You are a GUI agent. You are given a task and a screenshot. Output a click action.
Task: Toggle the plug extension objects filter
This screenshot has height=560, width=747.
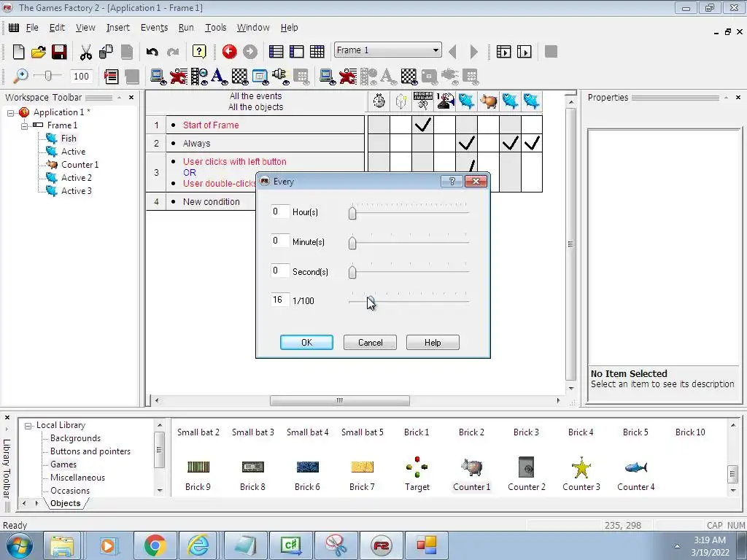[280, 76]
